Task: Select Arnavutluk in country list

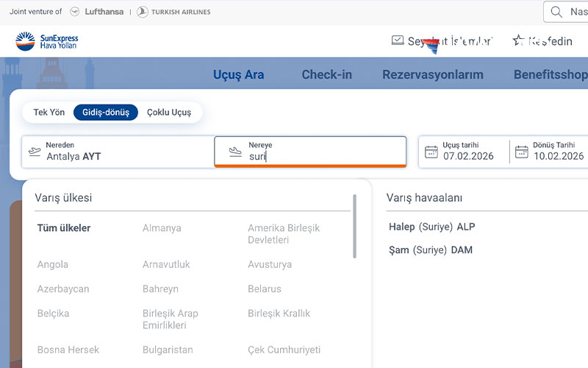Action: pos(166,264)
